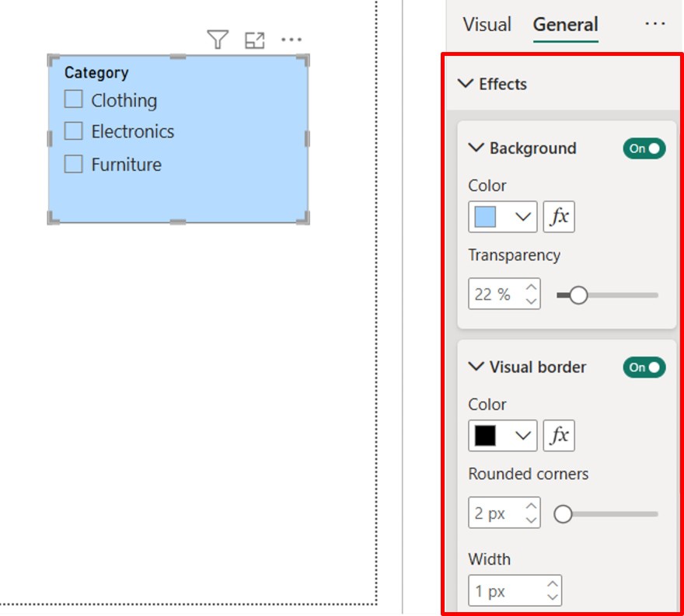
Task: Turn off the Background toggle
Action: pyautogui.click(x=644, y=148)
